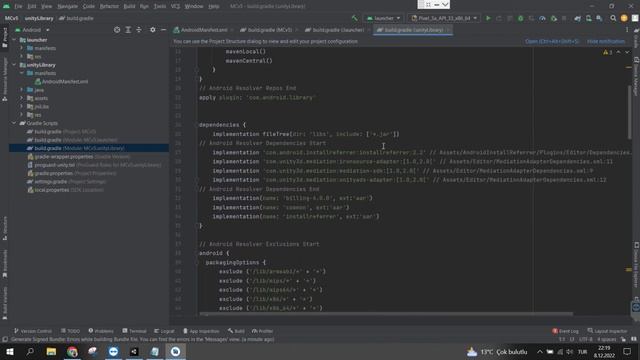The width and height of the screenshot is (640, 360).
Task: Click the inspection warning indicator icon
Action: pyautogui.click(x=607, y=52)
